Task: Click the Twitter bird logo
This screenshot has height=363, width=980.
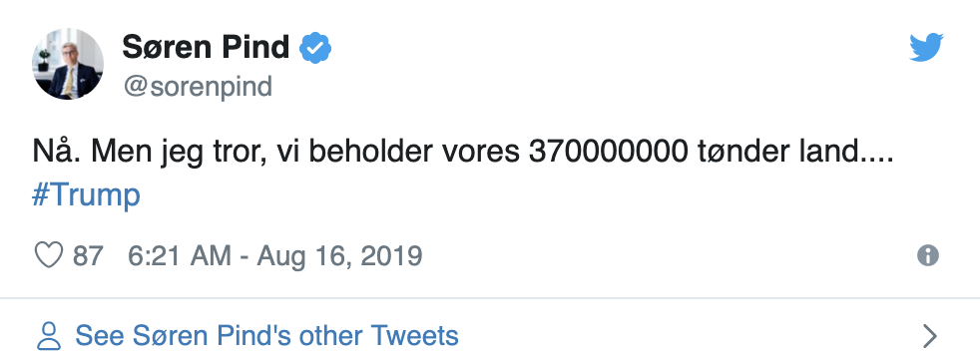Action: pyautogui.click(x=926, y=48)
